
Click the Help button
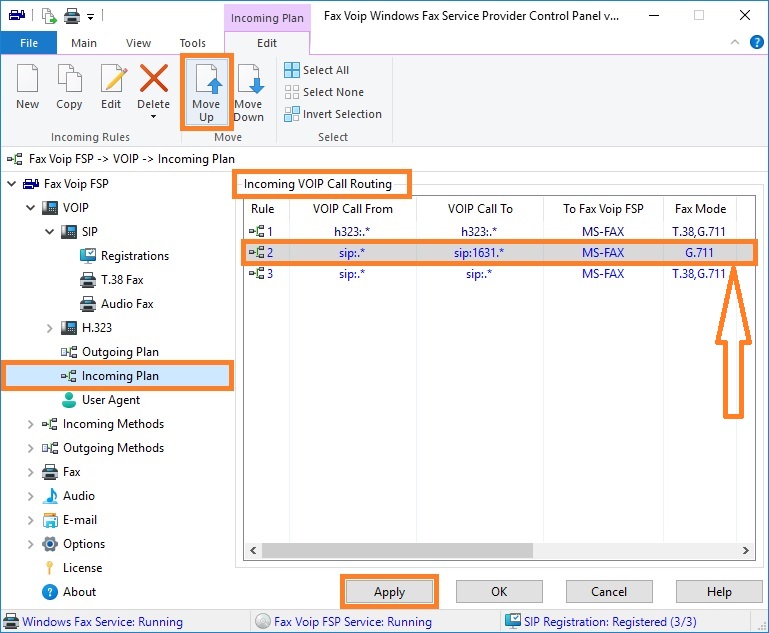pos(719,592)
